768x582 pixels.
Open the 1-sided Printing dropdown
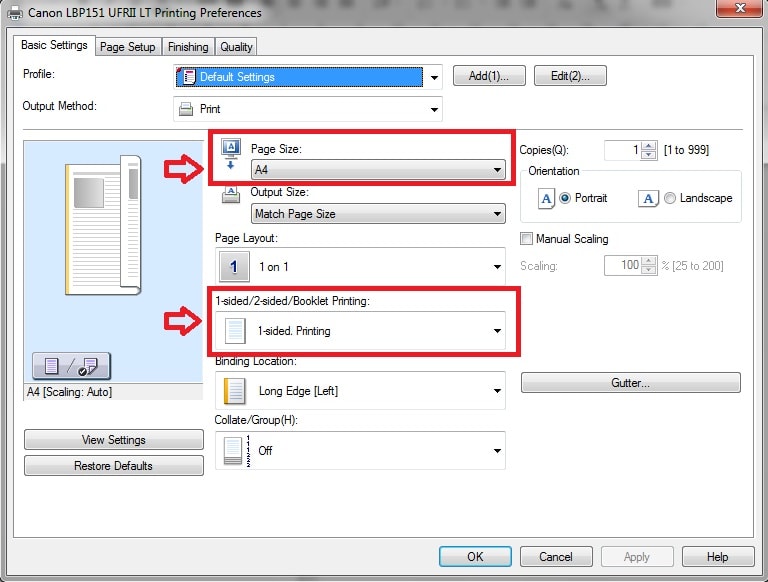click(360, 331)
